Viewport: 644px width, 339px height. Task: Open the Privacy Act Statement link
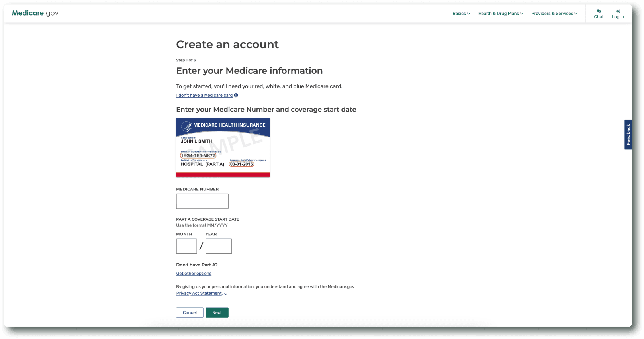coord(199,293)
